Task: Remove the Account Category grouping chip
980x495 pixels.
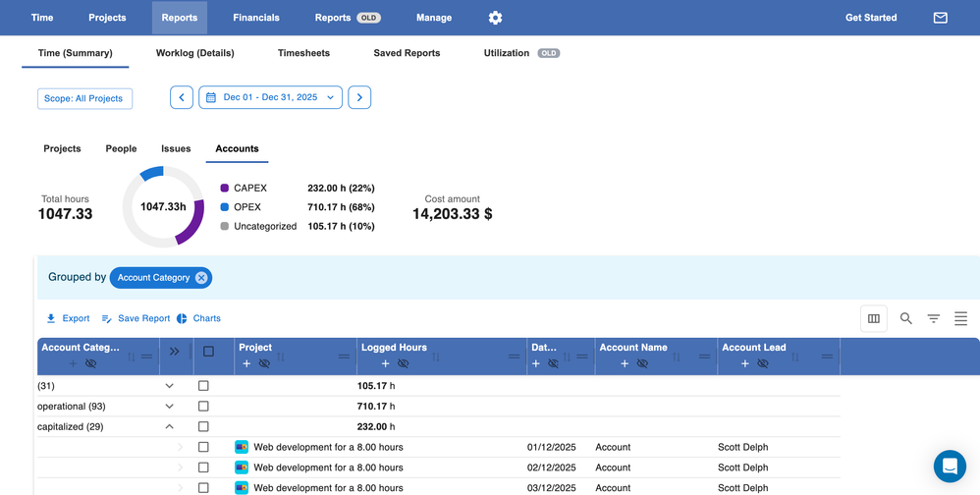Action: pyautogui.click(x=201, y=278)
